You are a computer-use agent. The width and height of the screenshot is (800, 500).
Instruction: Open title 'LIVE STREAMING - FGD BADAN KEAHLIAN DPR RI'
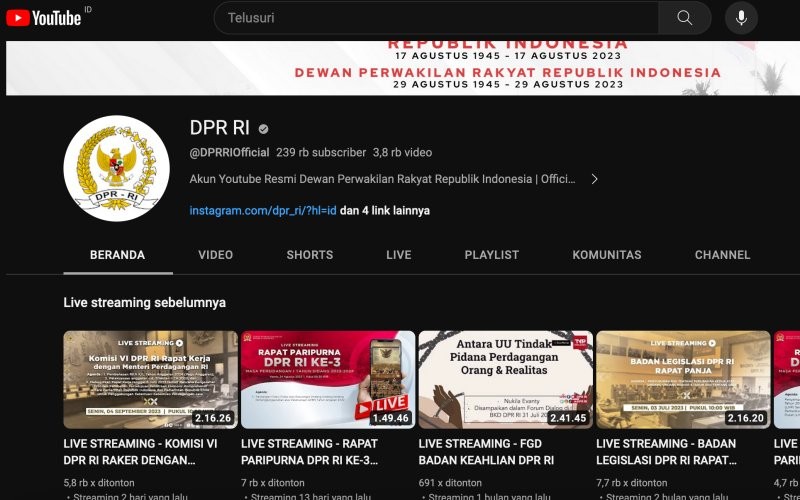coord(486,452)
